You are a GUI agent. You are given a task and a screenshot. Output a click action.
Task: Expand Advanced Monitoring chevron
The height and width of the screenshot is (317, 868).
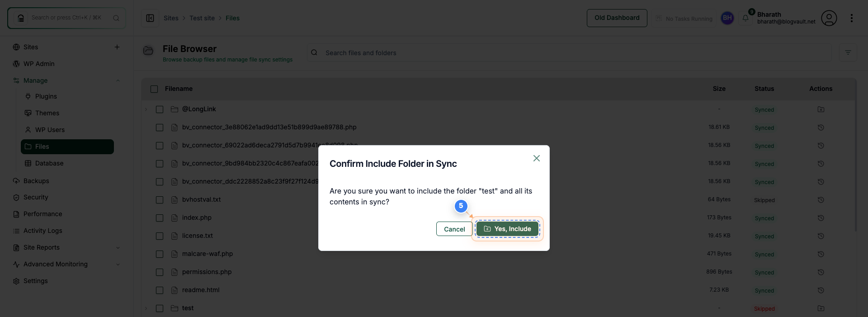118,264
